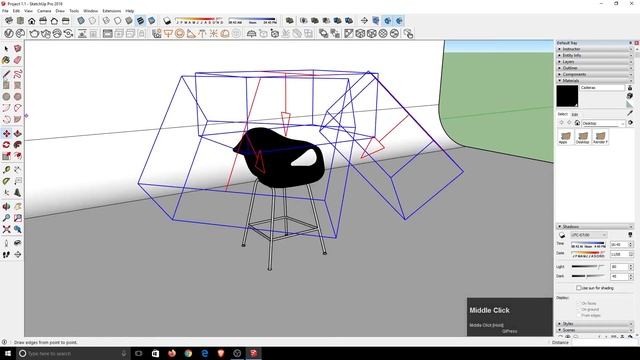The width and height of the screenshot is (640, 360).
Task: Check Use sun for shading
Action: tap(578, 288)
